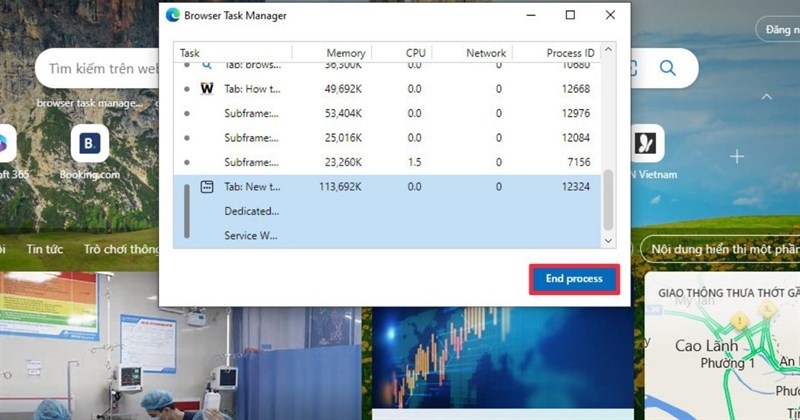Image resolution: width=800 pixels, height=420 pixels.
Task: Click the blue search magnifier icon
Action: (x=667, y=68)
